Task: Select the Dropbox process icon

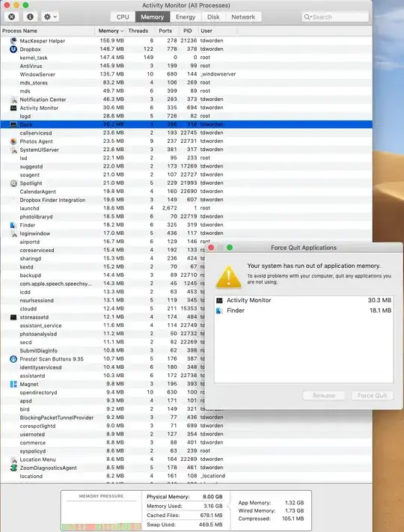Action: coord(13,49)
